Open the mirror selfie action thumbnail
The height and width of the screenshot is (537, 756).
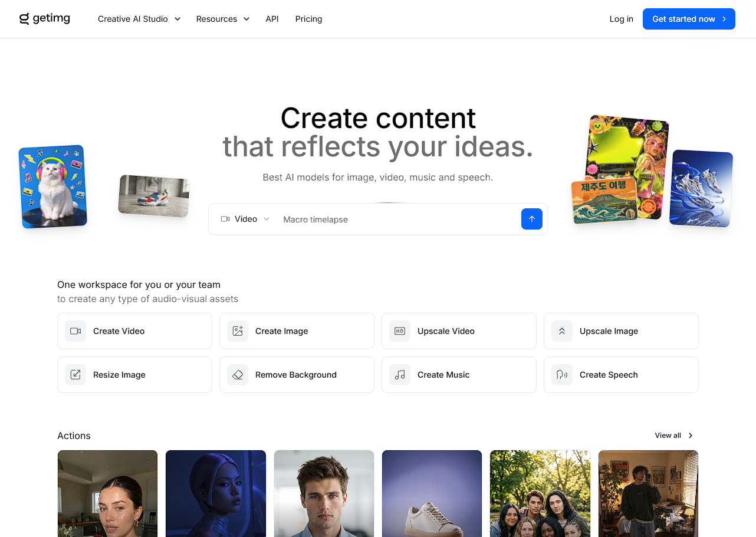(x=648, y=493)
